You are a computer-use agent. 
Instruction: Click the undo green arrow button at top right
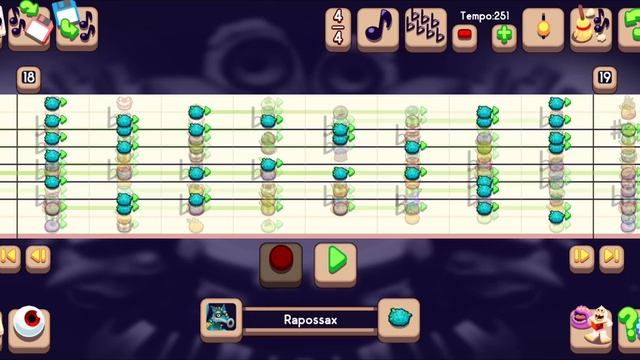(629, 29)
